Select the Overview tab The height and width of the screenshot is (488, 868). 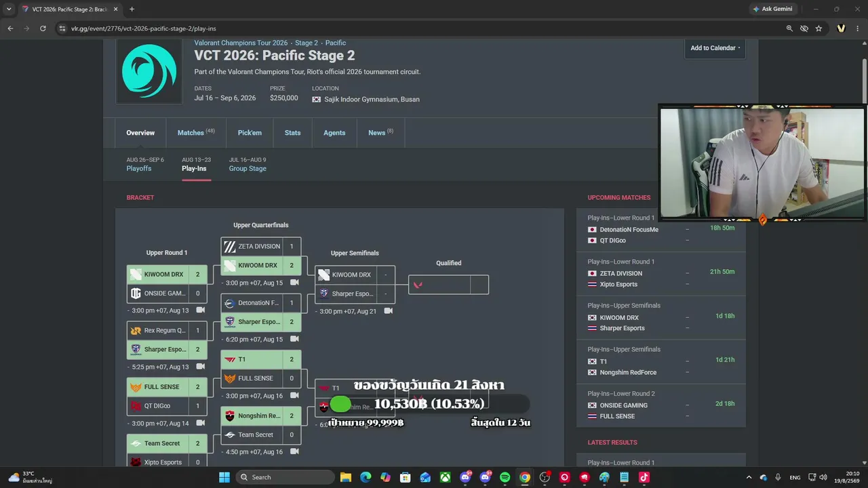click(140, 133)
